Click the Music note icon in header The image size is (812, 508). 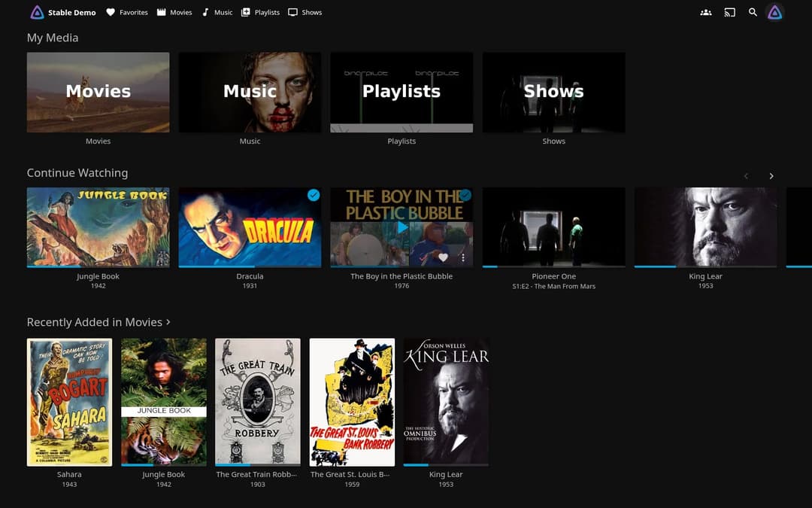tap(205, 12)
